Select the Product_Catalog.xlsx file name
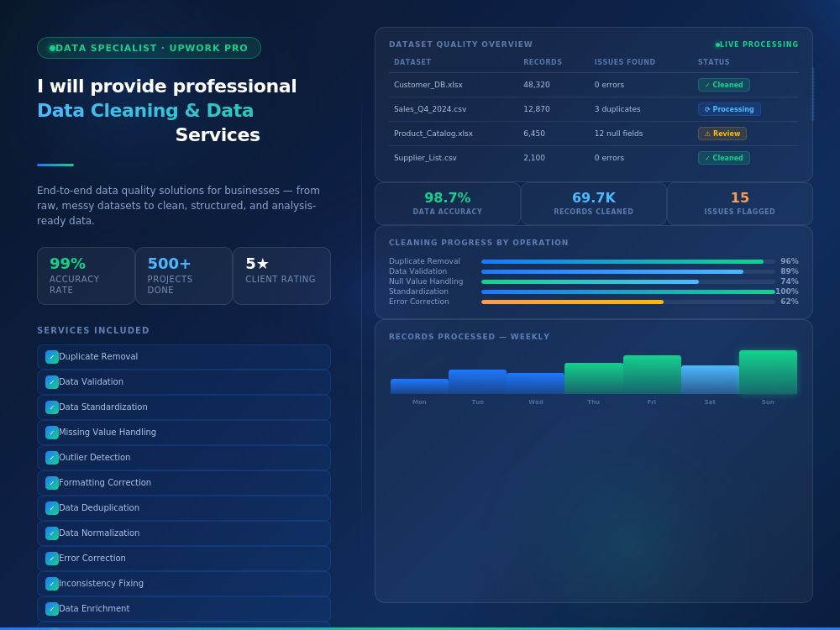 [433, 134]
